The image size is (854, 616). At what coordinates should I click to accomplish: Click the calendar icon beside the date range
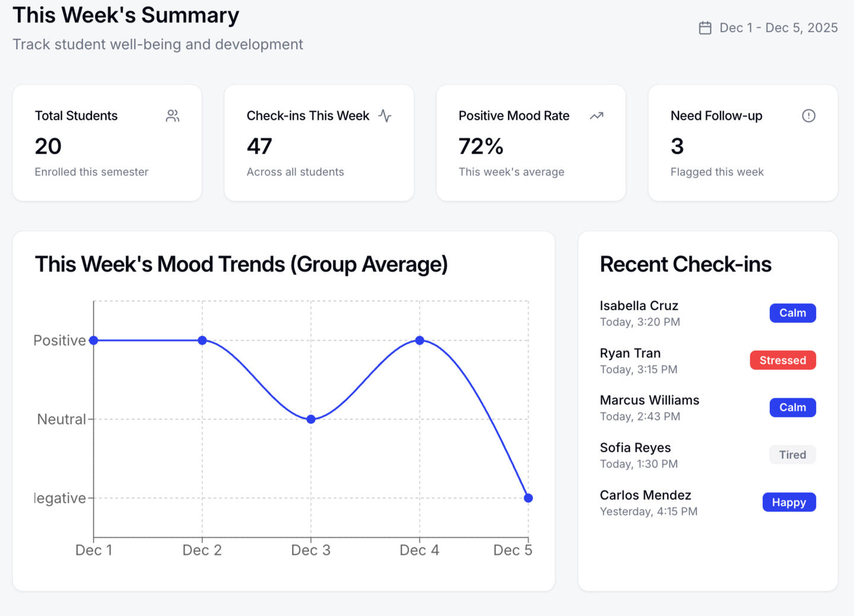click(x=704, y=28)
